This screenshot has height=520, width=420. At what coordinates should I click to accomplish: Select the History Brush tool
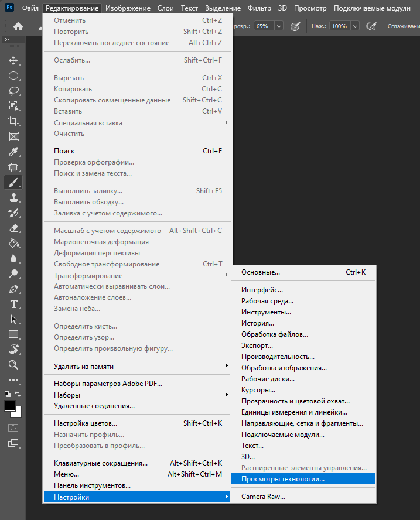point(13,213)
